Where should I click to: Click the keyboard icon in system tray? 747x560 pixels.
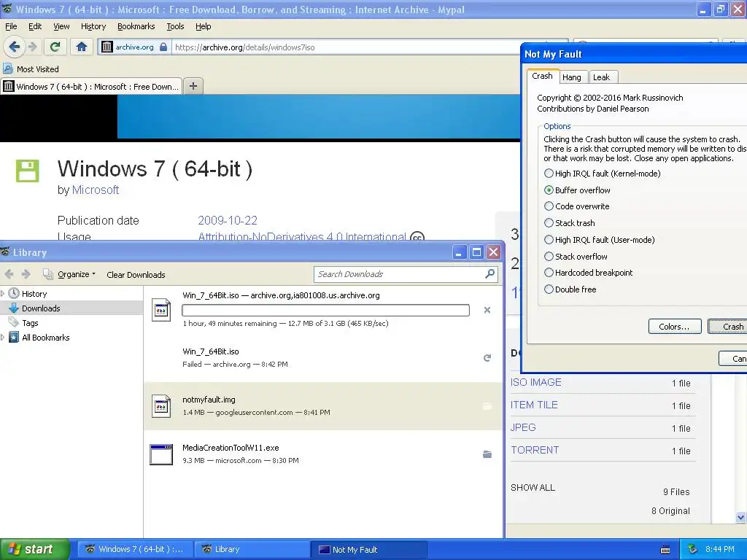665,550
